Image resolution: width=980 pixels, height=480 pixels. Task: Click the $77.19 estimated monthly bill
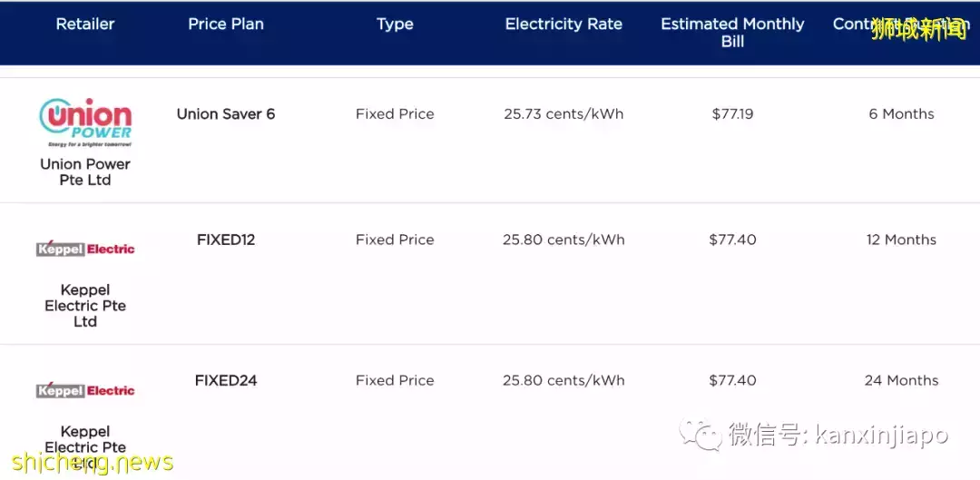point(732,114)
